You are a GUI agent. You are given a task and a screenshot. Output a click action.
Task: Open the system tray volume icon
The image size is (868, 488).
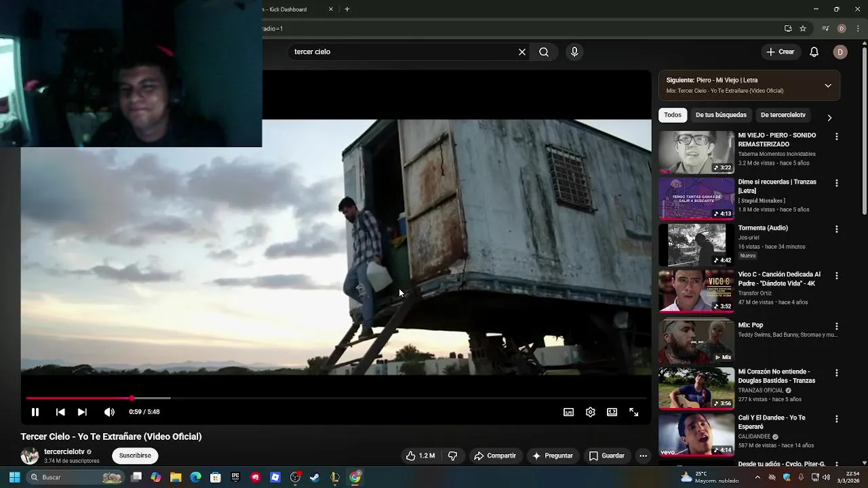click(826, 477)
